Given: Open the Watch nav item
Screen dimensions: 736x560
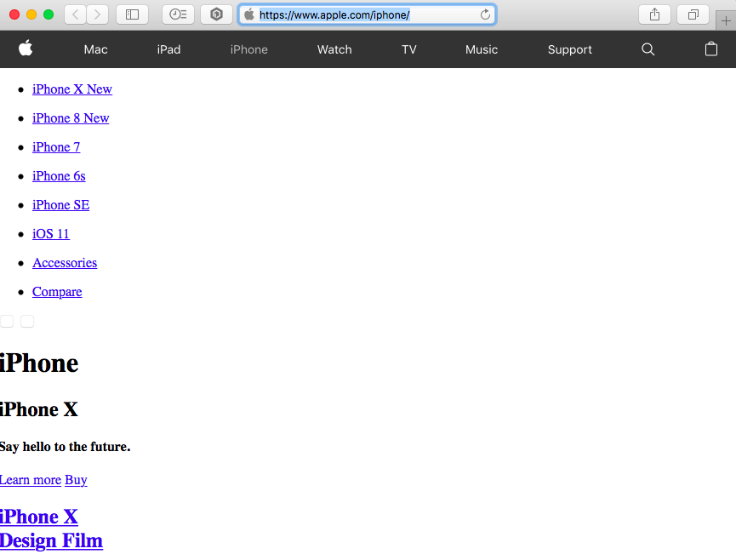Looking at the screenshot, I should point(334,49).
